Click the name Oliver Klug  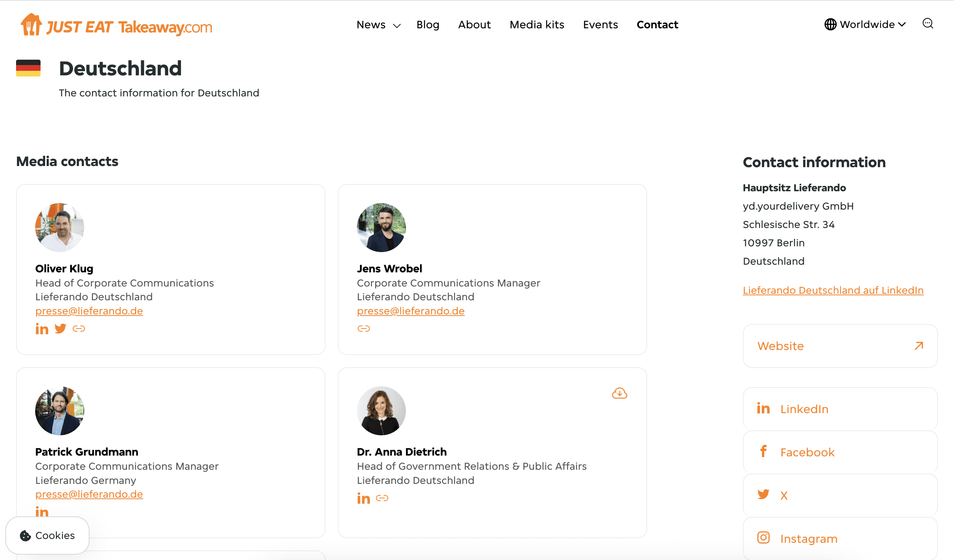[x=64, y=269]
